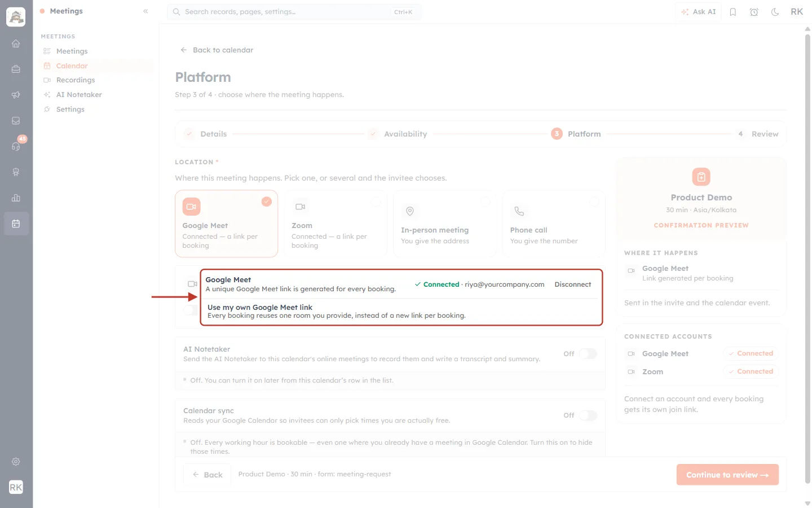Screen dimensions: 812x508
Task: Open the Home icon in the left rail
Action: [x=16, y=43]
